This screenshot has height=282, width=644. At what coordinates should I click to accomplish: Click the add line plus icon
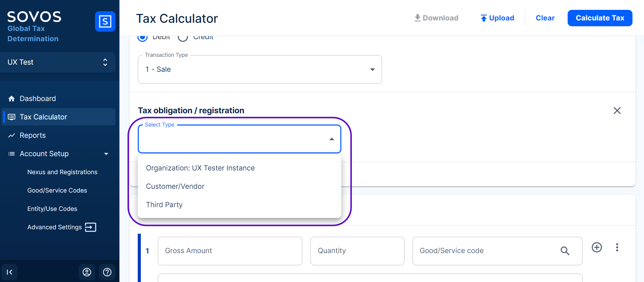[x=597, y=247]
